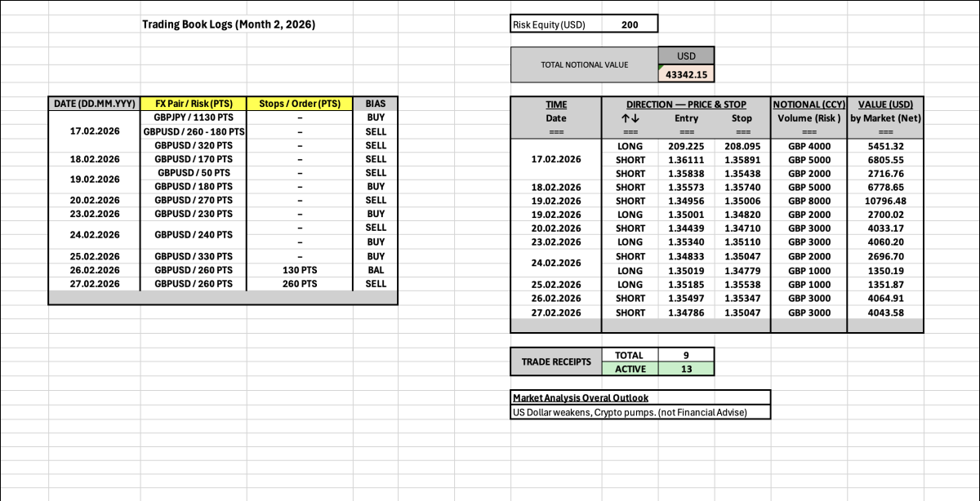Select the TOTAL NOTIONAL VALUE label cell
This screenshot has height=501, width=980.
(x=584, y=64)
